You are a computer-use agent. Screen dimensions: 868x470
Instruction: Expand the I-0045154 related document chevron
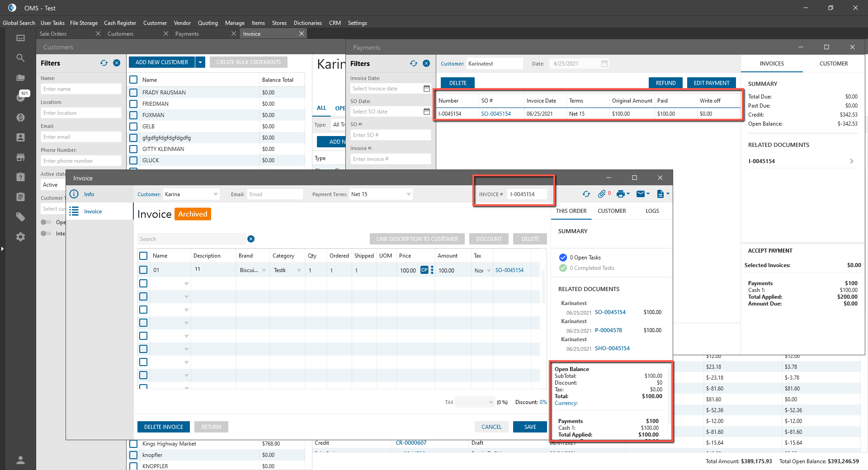coord(851,161)
